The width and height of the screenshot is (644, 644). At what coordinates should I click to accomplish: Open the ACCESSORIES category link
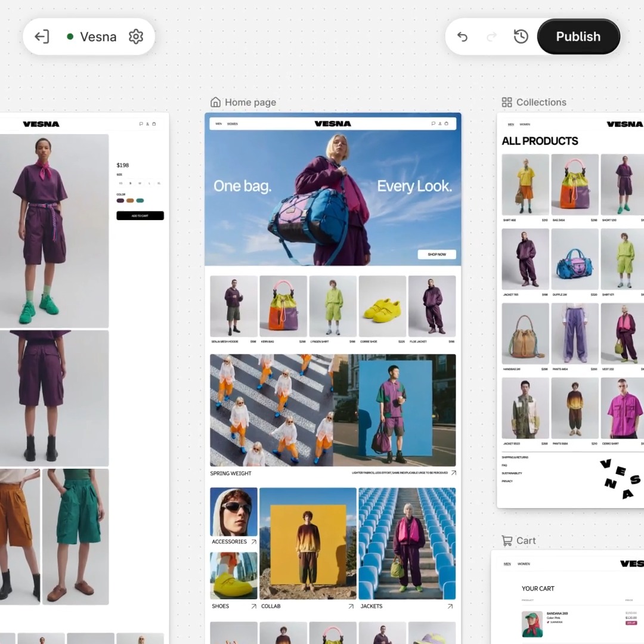coord(229,541)
